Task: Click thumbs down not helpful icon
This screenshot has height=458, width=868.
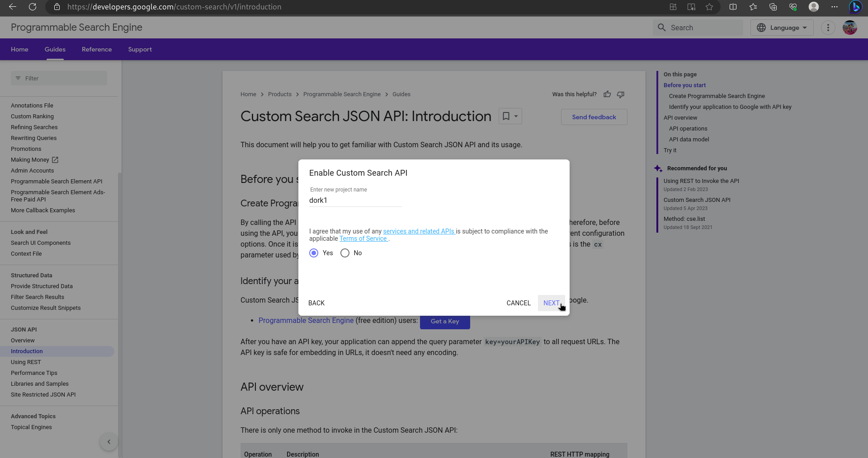Action: [621, 94]
